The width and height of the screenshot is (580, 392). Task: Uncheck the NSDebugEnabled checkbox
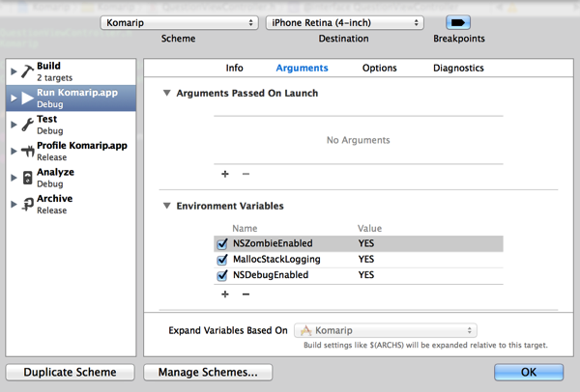pyautogui.click(x=222, y=275)
